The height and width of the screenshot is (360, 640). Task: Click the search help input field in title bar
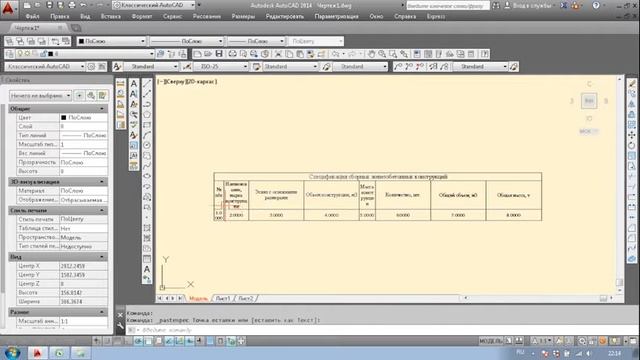click(x=448, y=6)
